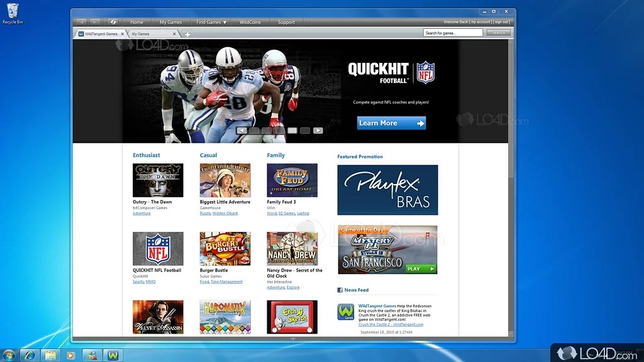This screenshot has height=362, width=644.
Task: Click the Search for games input field
Action: coord(453,33)
